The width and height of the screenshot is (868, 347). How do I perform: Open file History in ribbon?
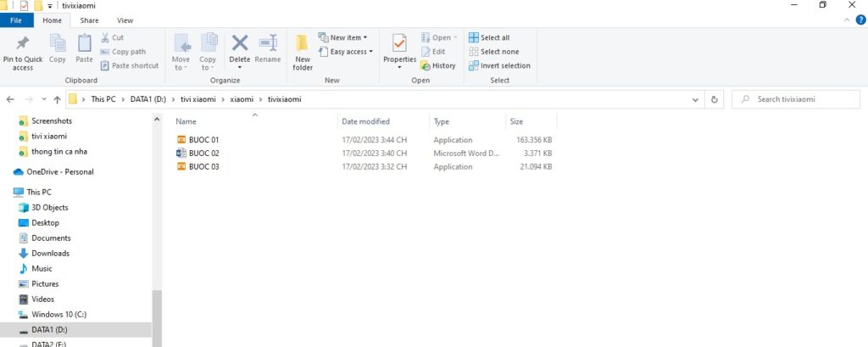(x=437, y=65)
